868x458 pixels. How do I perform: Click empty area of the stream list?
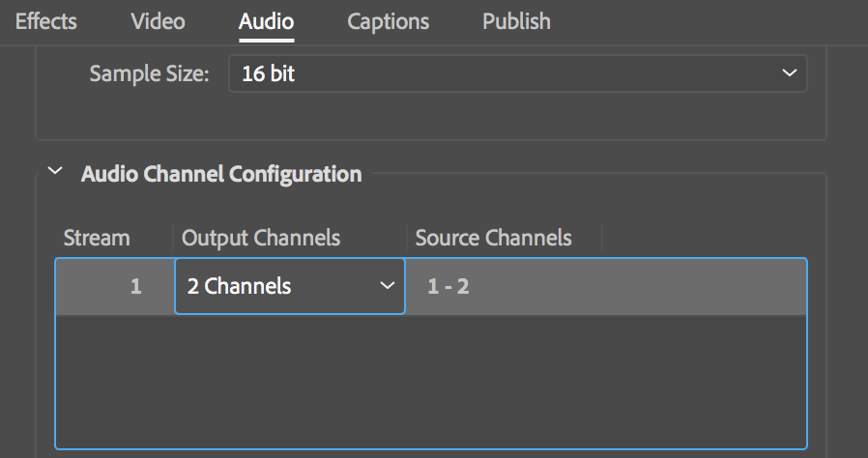pos(430,382)
